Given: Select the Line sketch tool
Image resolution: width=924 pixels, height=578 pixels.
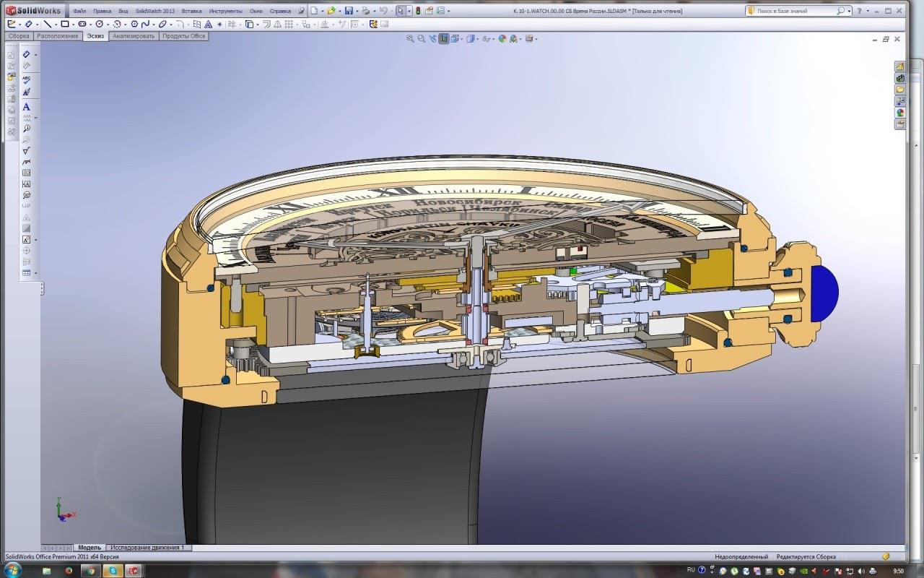Looking at the screenshot, I should click(x=47, y=24).
